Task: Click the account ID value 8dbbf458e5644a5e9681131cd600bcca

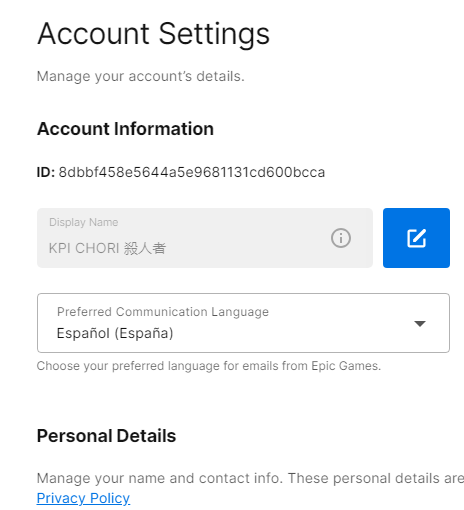Action: [x=192, y=172]
